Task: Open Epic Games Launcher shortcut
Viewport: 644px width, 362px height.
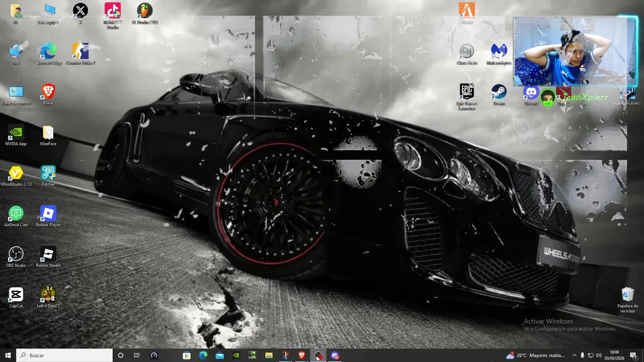Action: click(467, 97)
